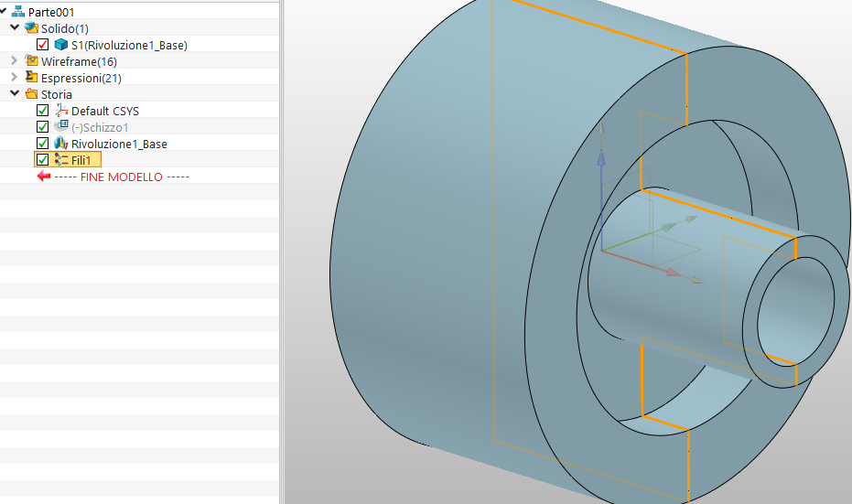Expand the Espressioni(21) node

(14, 78)
